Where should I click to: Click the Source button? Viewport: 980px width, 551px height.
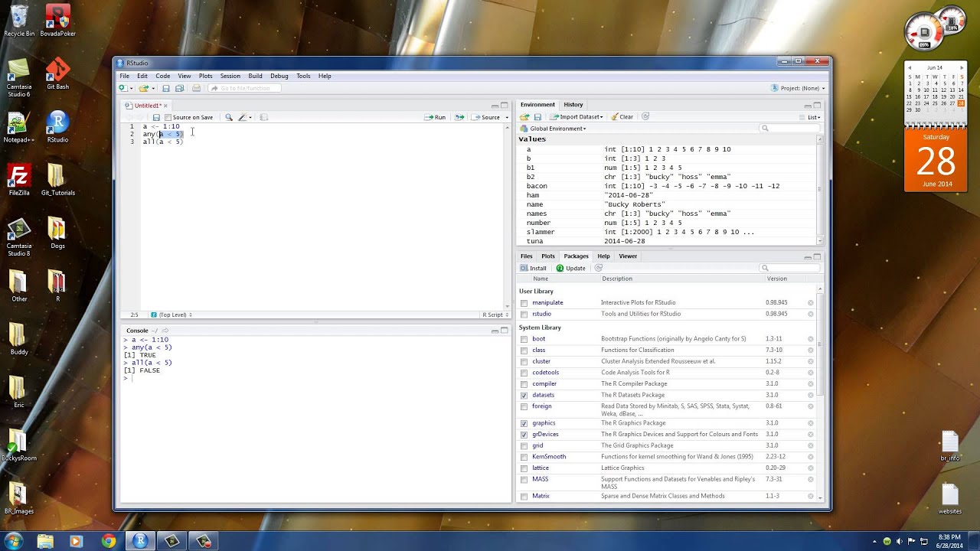click(486, 117)
